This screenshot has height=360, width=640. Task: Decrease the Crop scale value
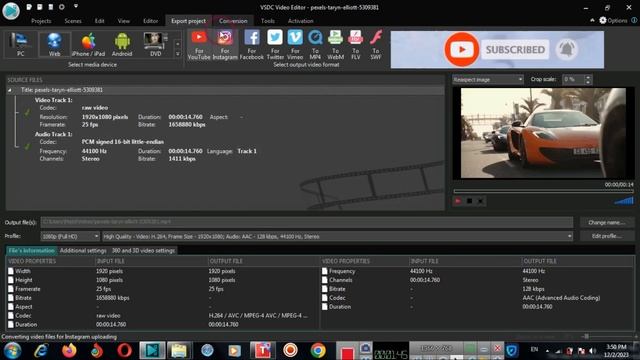pos(588,82)
